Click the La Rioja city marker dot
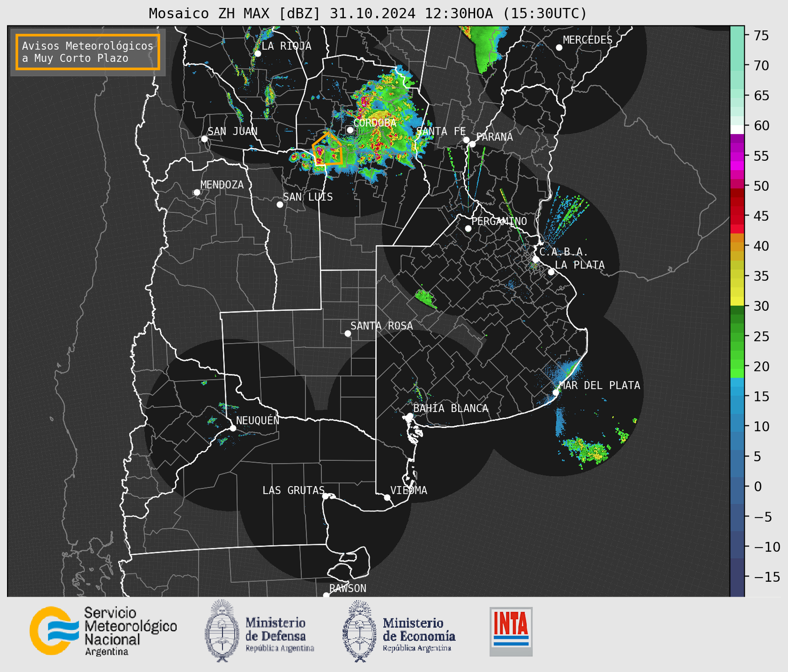Image resolution: width=788 pixels, height=672 pixels. pyautogui.click(x=257, y=54)
